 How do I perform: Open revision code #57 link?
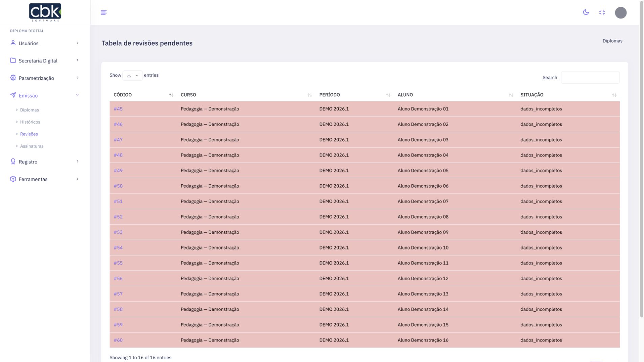click(118, 294)
